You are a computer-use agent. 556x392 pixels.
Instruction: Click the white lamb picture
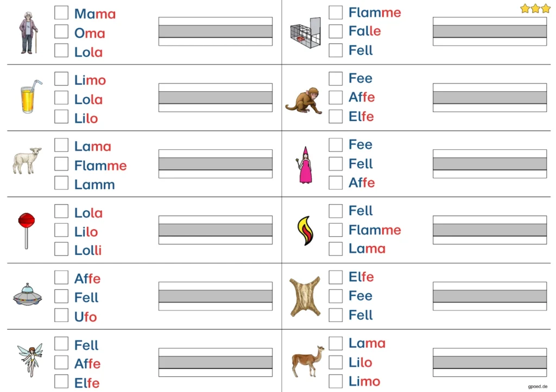point(27,160)
